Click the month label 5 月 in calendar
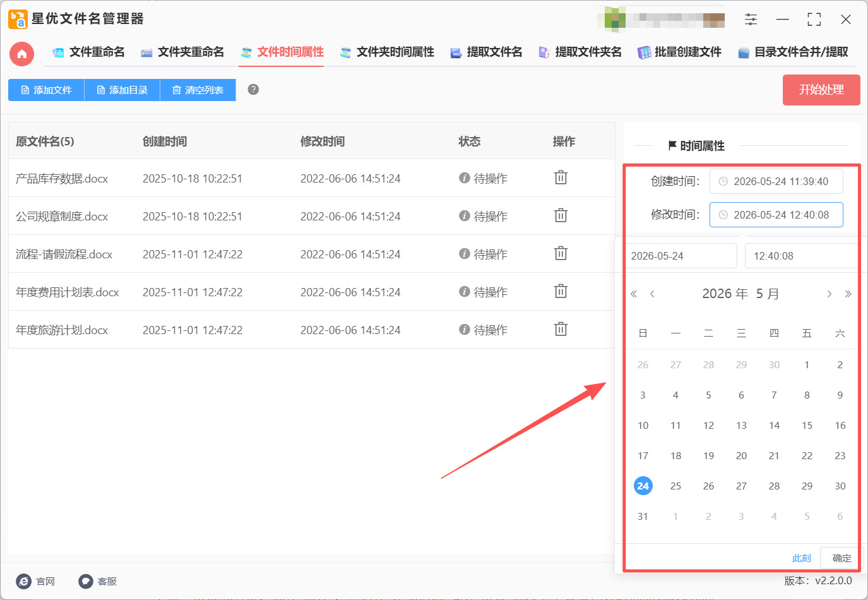This screenshot has width=868, height=600. (x=767, y=294)
